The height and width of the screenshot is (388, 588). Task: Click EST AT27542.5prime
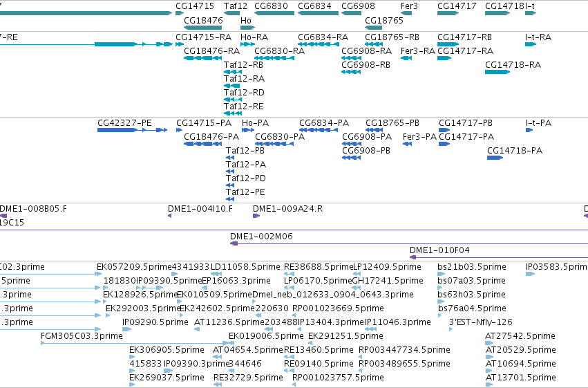pyautogui.click(x=520, y=336)
